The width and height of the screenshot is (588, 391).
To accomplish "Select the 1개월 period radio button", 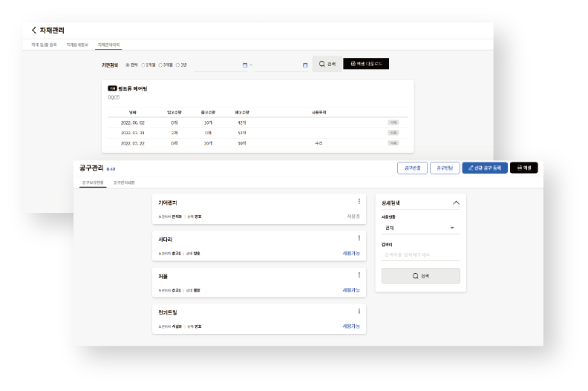I will (x=143, y=65).
